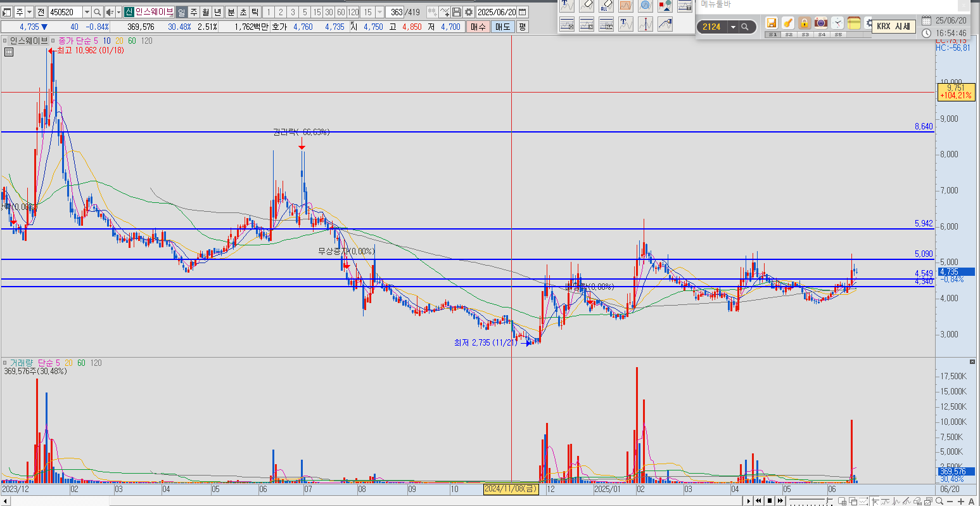Click the 매도 sell button
Viewport: 980px width, 506px height.
point(502,27)
